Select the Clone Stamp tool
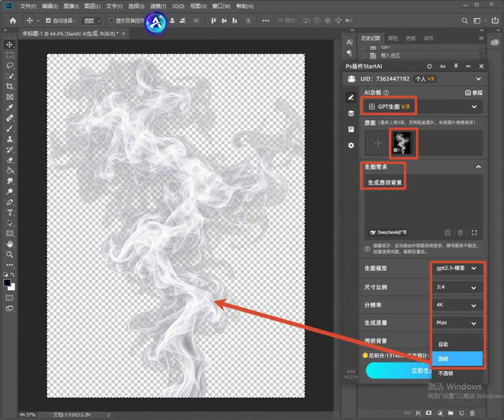 point(10,139)
